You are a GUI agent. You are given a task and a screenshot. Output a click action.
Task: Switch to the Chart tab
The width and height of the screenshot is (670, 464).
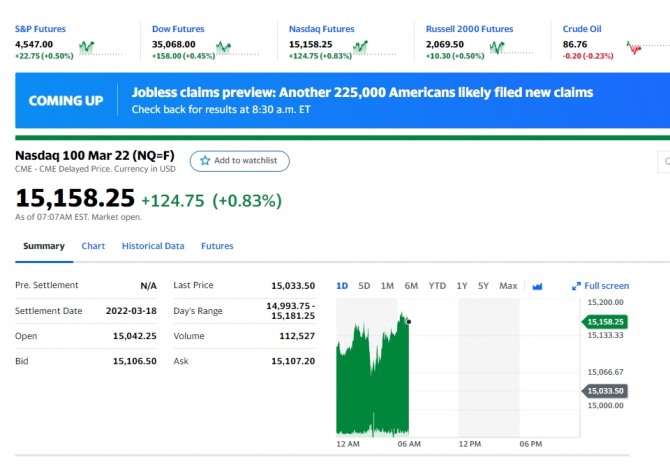93,246
